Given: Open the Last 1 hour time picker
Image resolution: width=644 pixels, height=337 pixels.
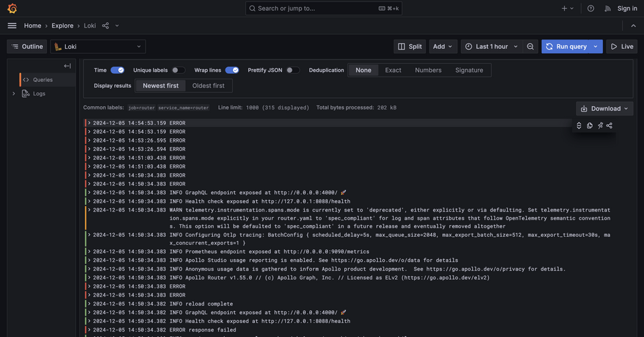Looking at the screenshot, I should point(492,46).
